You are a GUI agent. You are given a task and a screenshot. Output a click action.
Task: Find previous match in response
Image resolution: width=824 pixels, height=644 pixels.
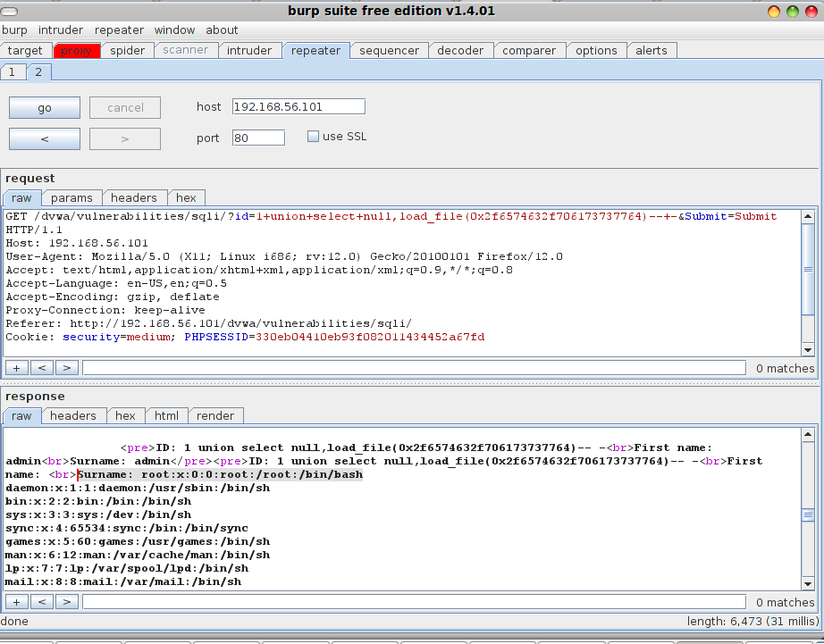41,601
